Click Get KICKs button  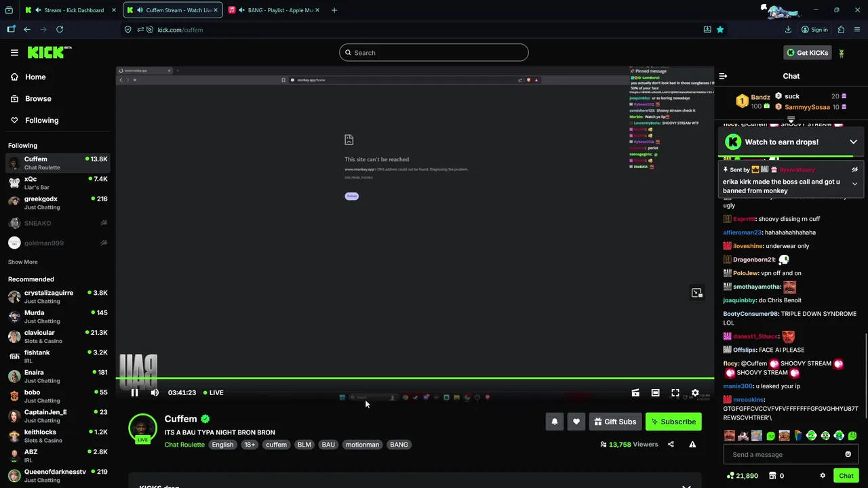(x=807, y=52)
